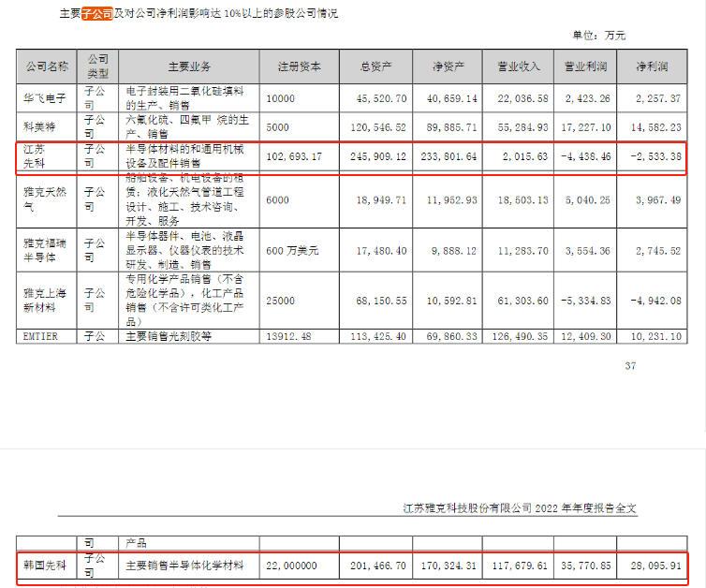Click 华飞电子 total assets 45,520.70
706x588 pixels.
point(381,98)
